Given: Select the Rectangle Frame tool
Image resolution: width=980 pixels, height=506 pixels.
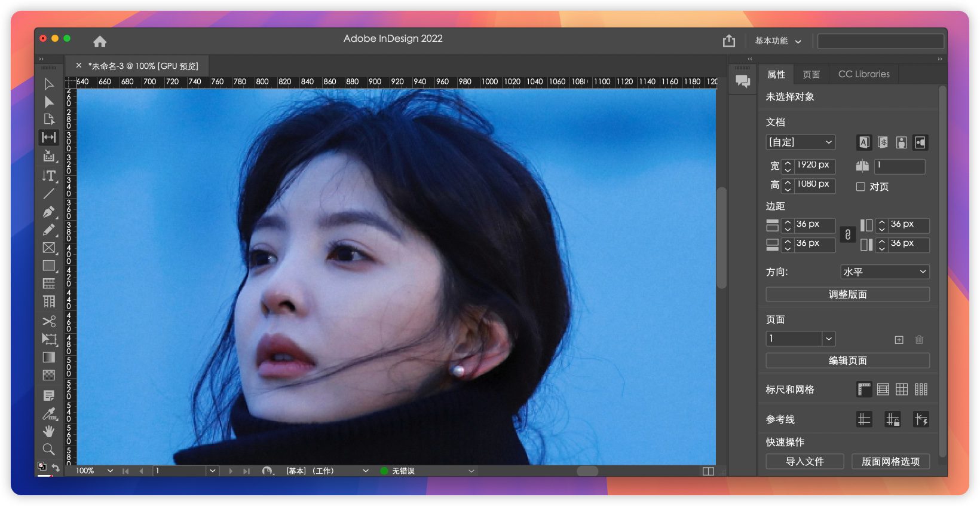Looking at the screenshot, I should click(x=49, y=248).
